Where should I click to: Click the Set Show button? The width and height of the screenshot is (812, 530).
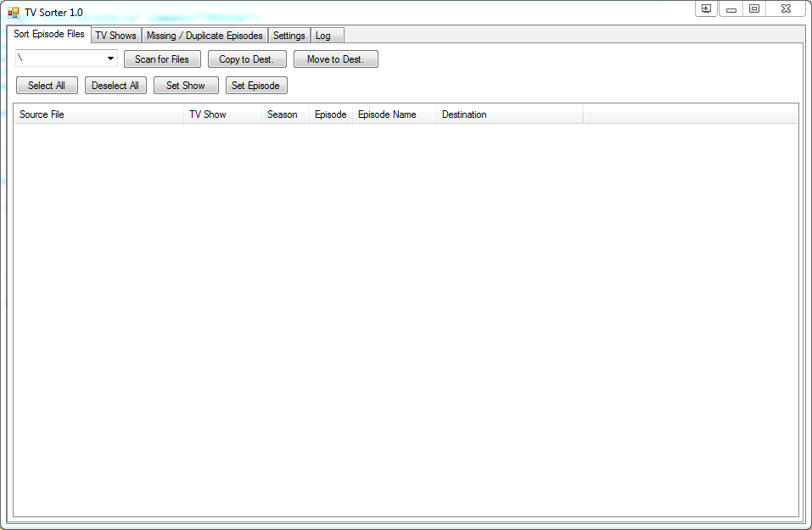click(186, 86)
